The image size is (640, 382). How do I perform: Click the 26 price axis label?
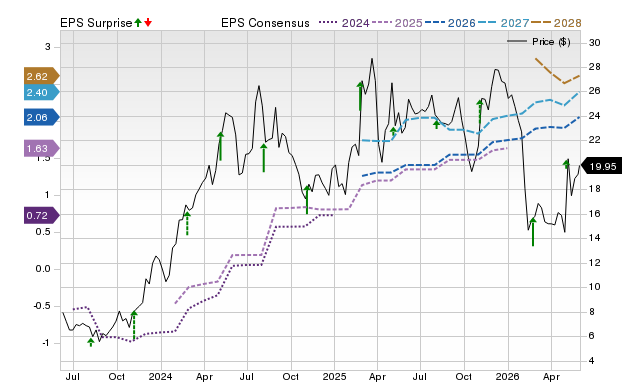tap(594, 91)
